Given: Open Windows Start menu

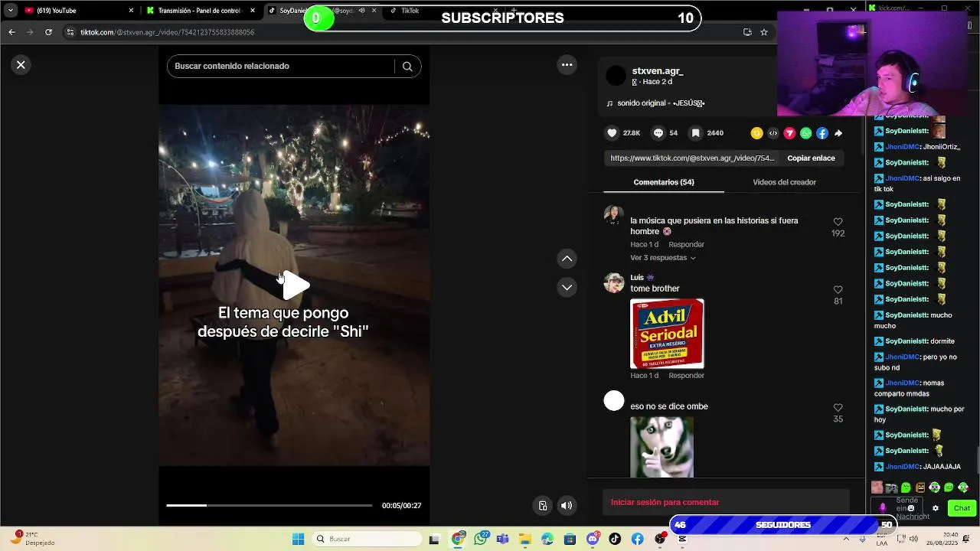Looking at the screenshot, I should [298, 539].
